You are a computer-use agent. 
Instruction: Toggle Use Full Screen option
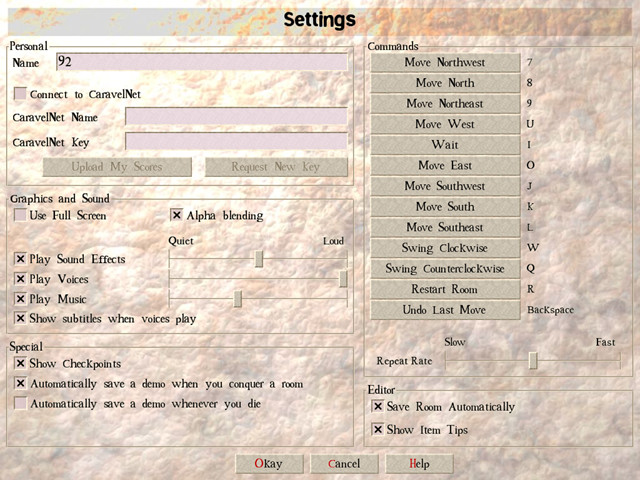point(20,215)
